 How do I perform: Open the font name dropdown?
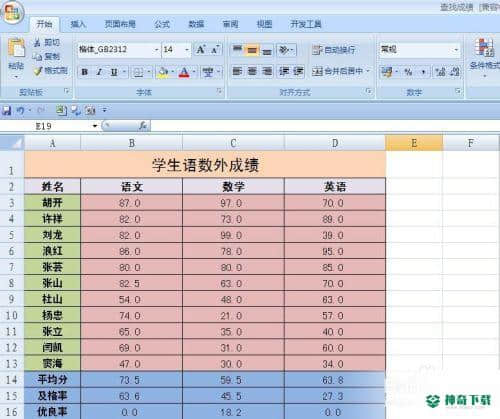point(156,50)
